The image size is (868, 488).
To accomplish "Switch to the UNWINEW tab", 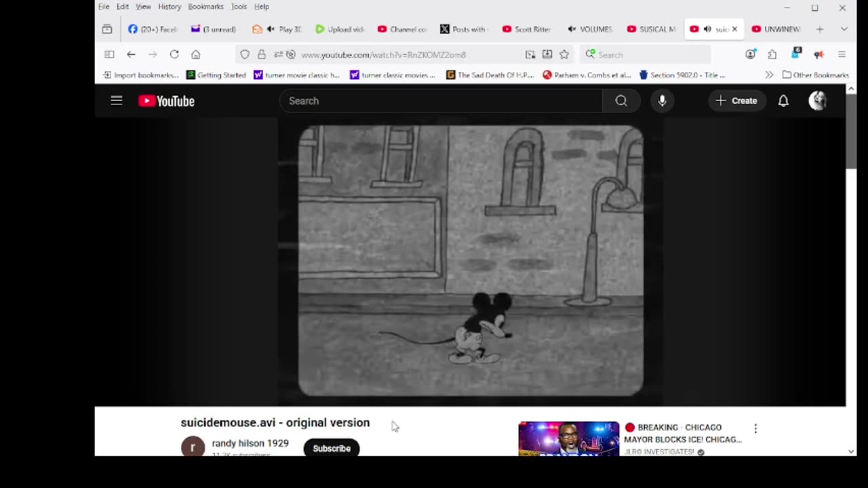I will tap(776, 29).
